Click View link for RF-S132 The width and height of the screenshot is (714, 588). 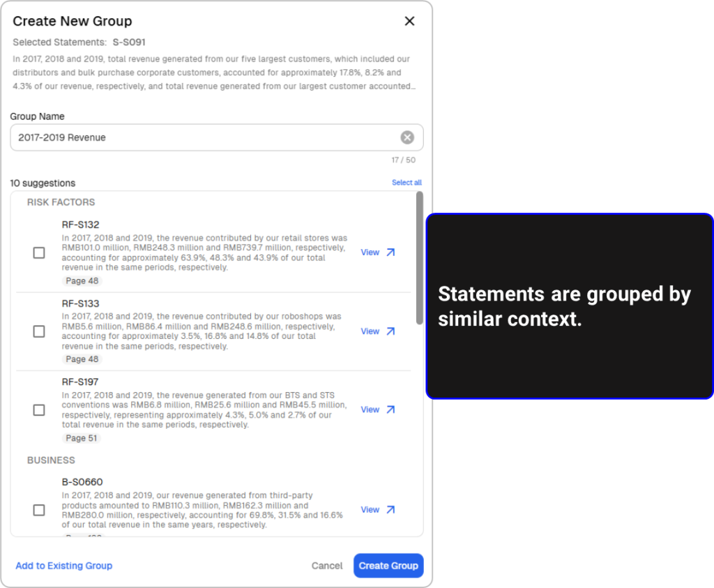(x=370, y=252)
